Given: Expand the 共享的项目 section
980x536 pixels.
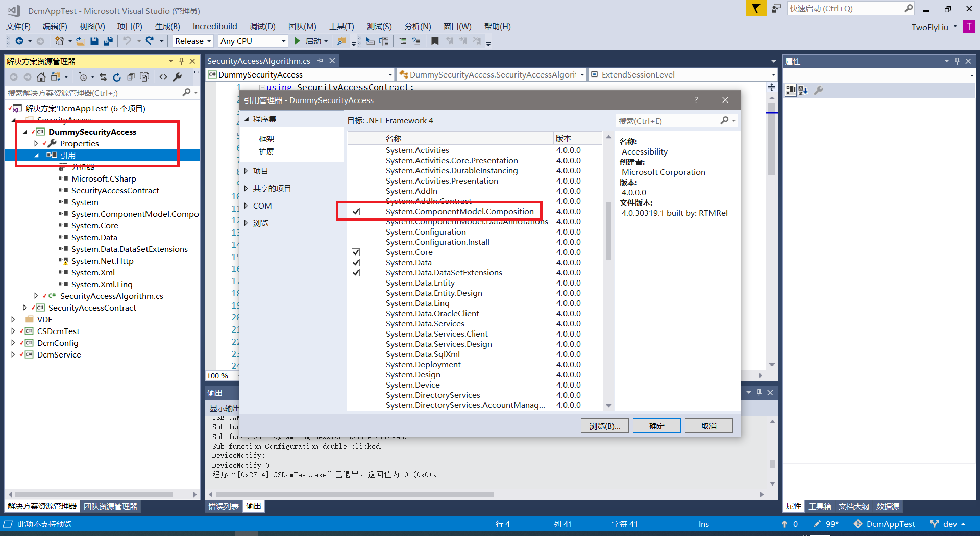Looking at the screenshot, I should pyautogui.click(x=246, y=189).
